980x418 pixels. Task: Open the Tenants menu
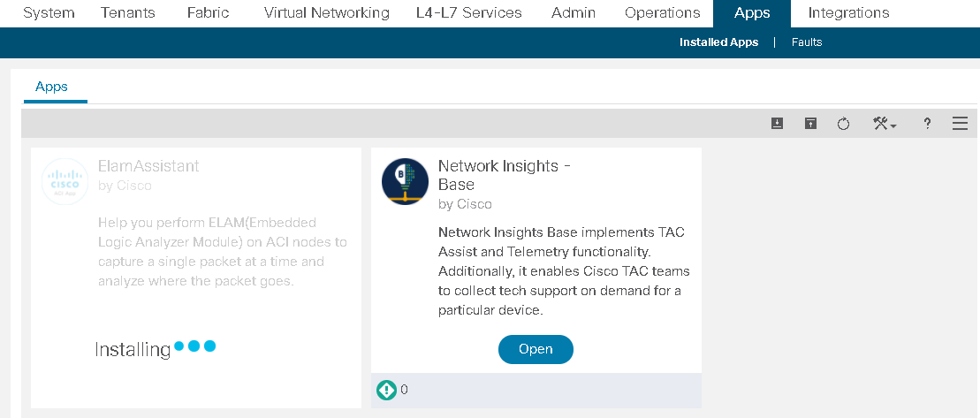pyautogui.click(x=130, y=13)
